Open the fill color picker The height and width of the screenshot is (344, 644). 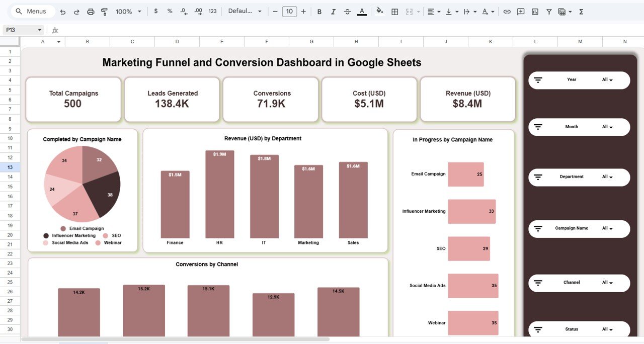(x=379, y=11)
